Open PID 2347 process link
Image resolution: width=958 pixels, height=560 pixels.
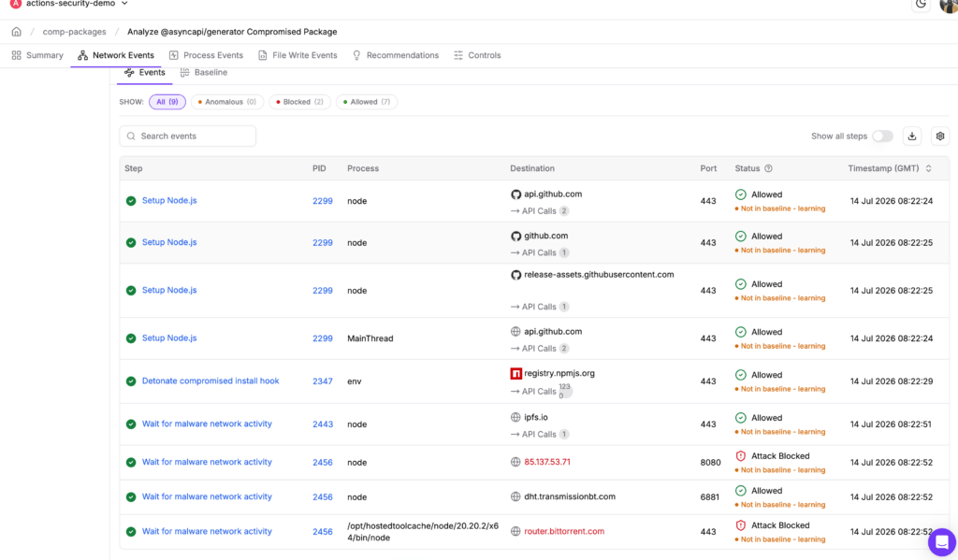point(323,381)
